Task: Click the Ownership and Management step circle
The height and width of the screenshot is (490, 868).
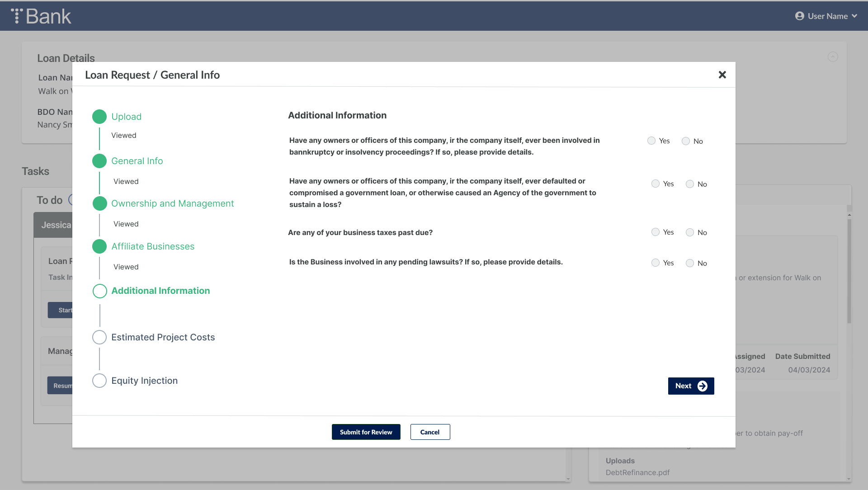Action: 99,203
